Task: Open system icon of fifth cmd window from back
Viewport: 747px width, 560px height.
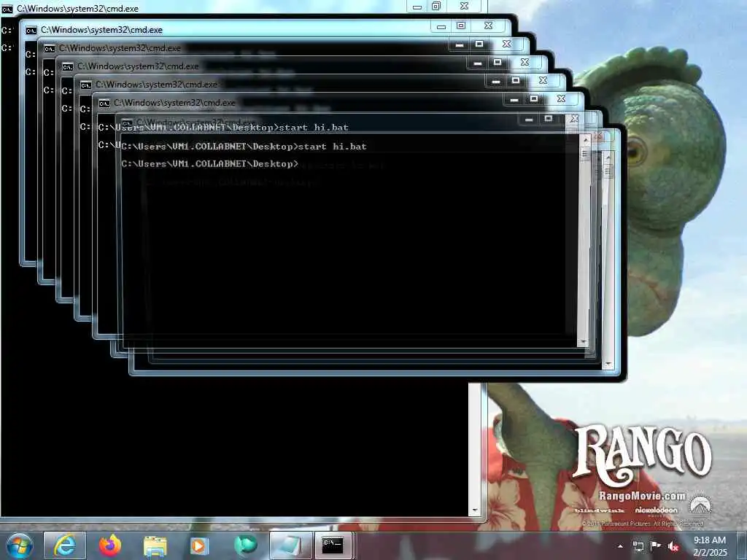Action: 86,85
